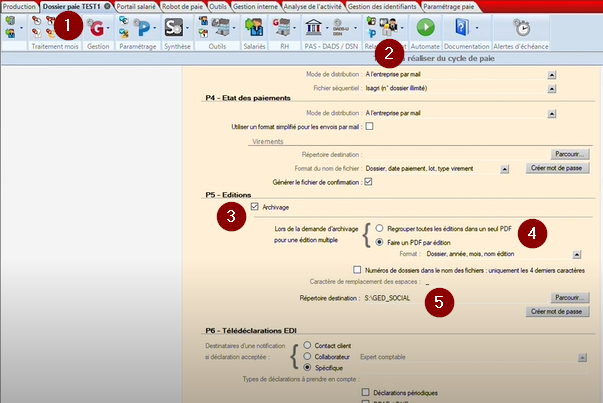Click the bottom-left small icon in Traitement mois group
Viewport: 603px width, 403px height.
pos(37,33)
